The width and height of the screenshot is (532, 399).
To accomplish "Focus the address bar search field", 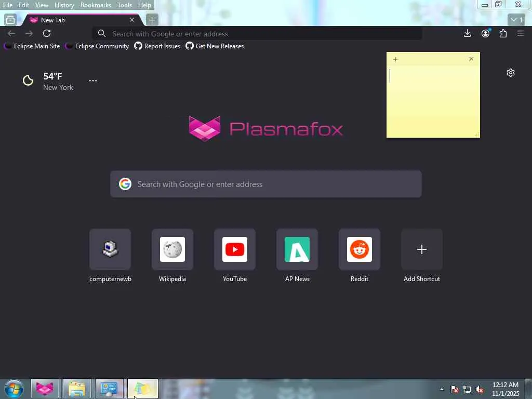I will click(x=257, y=34).
